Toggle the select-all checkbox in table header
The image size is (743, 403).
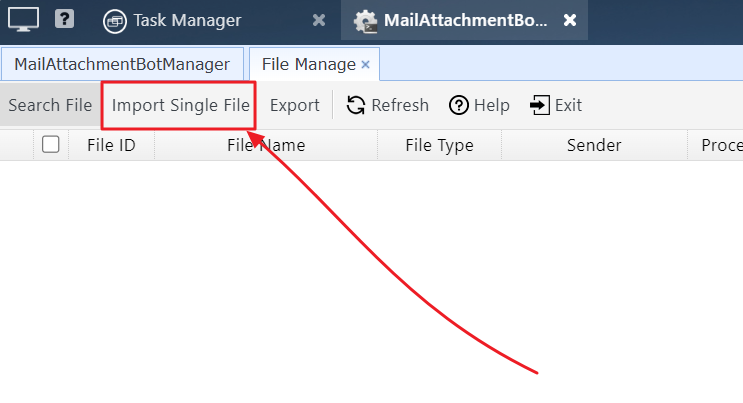(51, 144)
